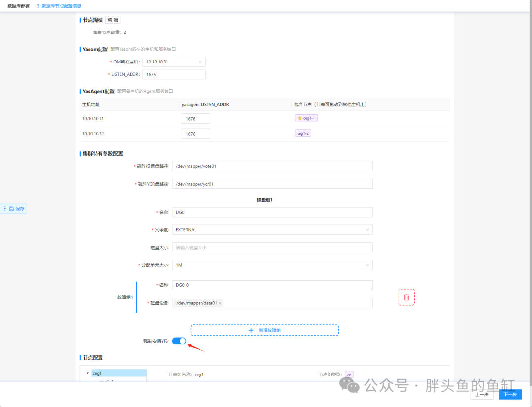Click the plus icon in 新增故障组

[251, 330]
